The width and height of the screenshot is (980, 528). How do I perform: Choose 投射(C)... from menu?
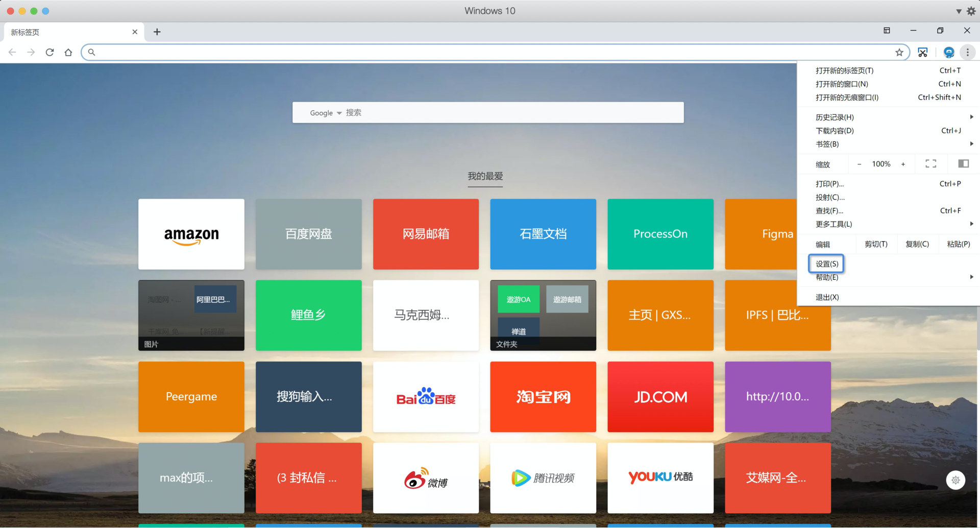[888, 197]
